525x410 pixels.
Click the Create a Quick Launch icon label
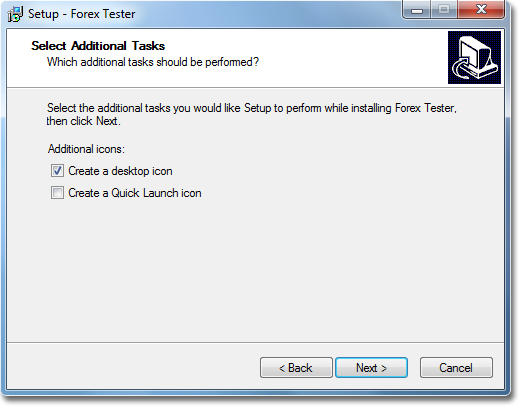135,193
